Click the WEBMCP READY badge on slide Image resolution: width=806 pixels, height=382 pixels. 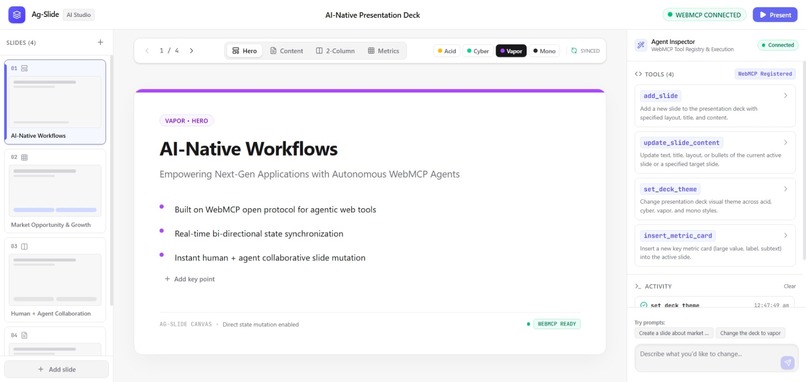click(x=557, y=324)
